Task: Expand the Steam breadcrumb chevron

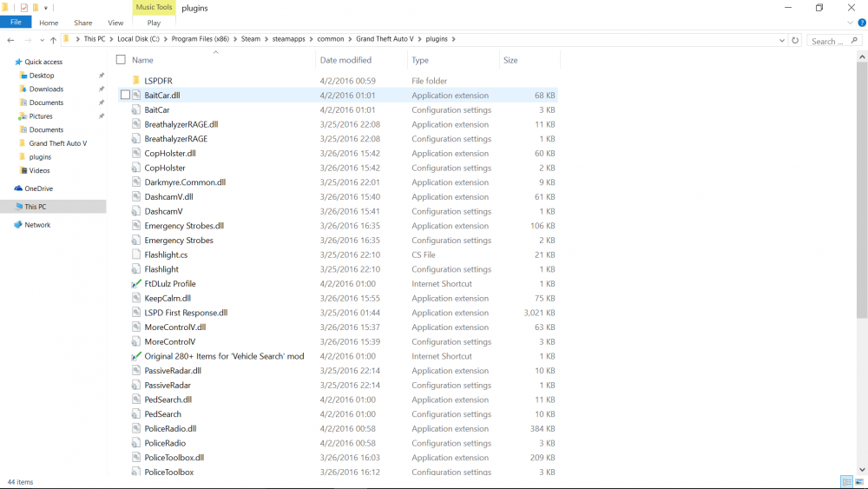Action: pyautogui.click(x=266, y=39)
